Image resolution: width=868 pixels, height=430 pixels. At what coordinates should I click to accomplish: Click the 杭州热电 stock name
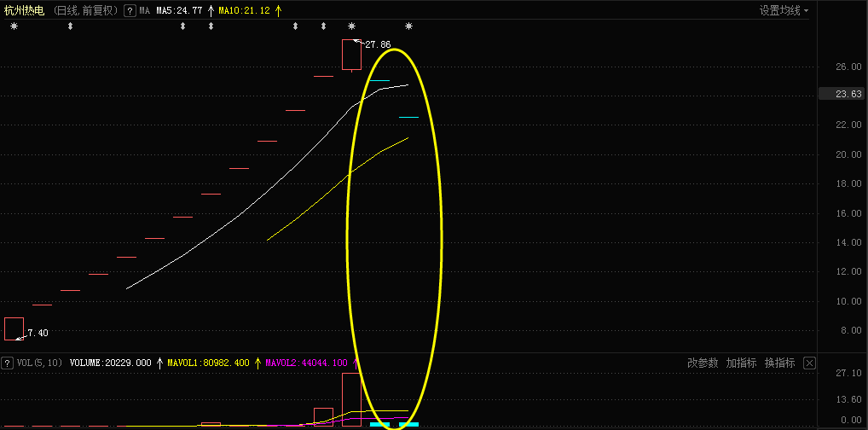(x=24, y=10)
